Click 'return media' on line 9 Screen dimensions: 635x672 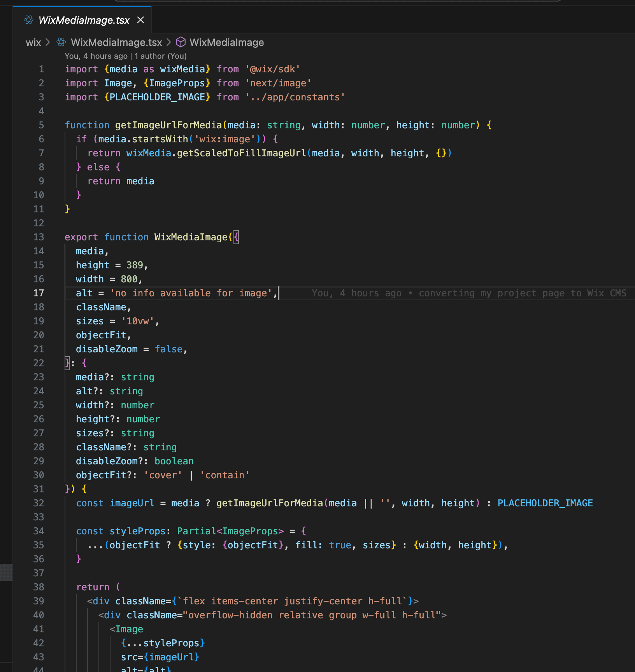click(121, 181)
